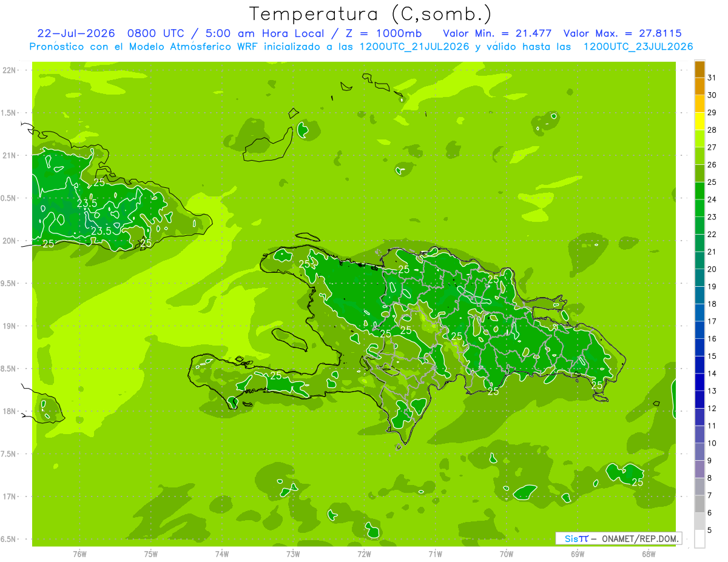
Task: Click the "73W" longitude axis label
Action: [x=293, y=554]
